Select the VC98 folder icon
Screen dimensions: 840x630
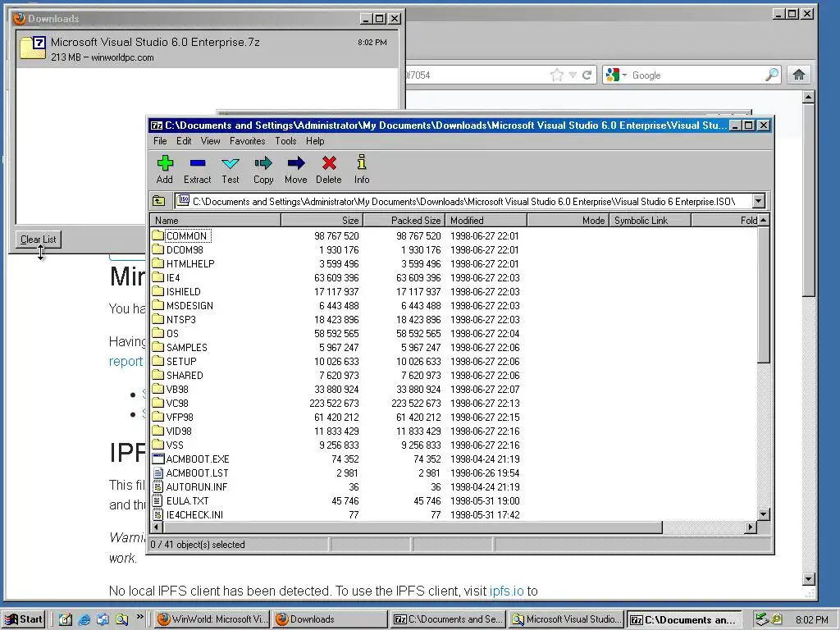[157, 403]
